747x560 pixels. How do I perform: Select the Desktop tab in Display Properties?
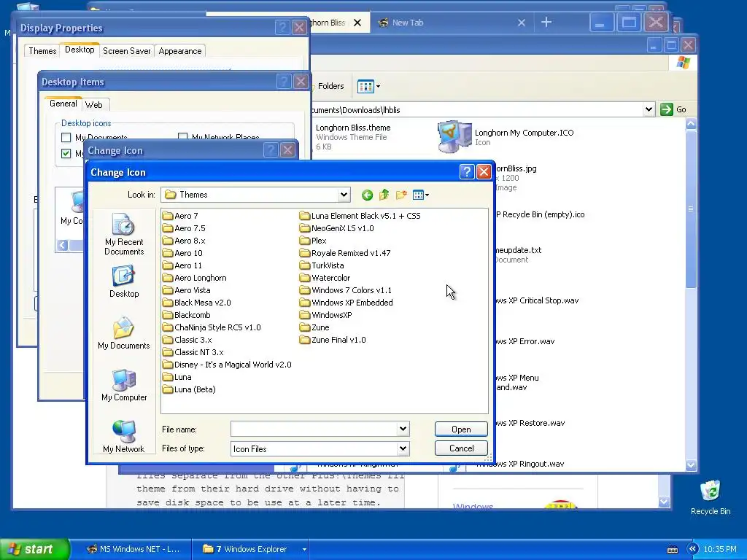pyautogui.click(x=80, y=50)
